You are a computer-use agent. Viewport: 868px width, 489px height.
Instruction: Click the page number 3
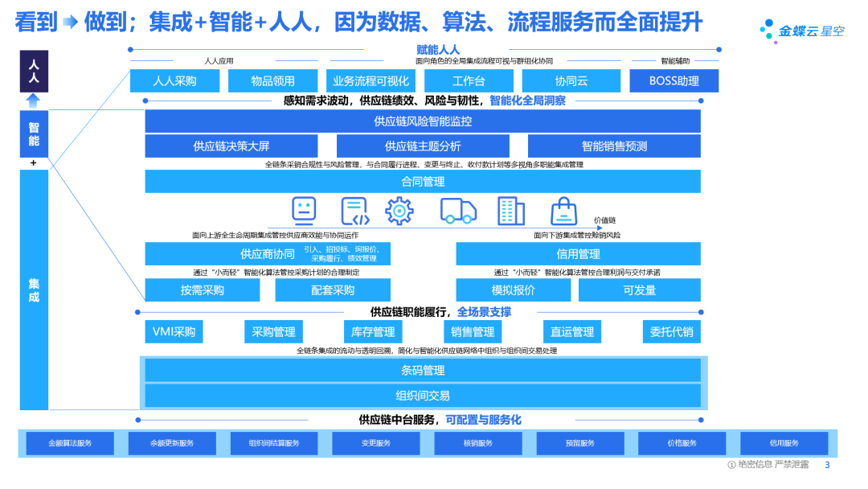pyautogui.click(x=828, y=465)
